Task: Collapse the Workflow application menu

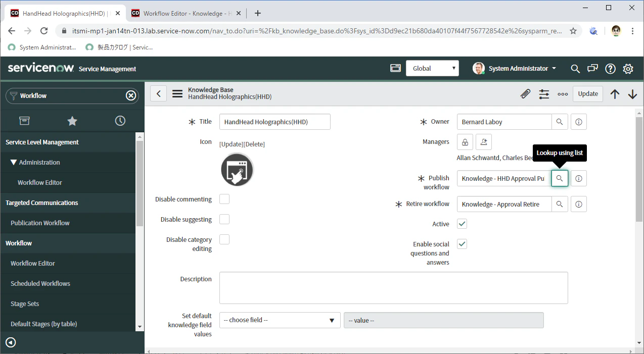Action: click(68, 243)
